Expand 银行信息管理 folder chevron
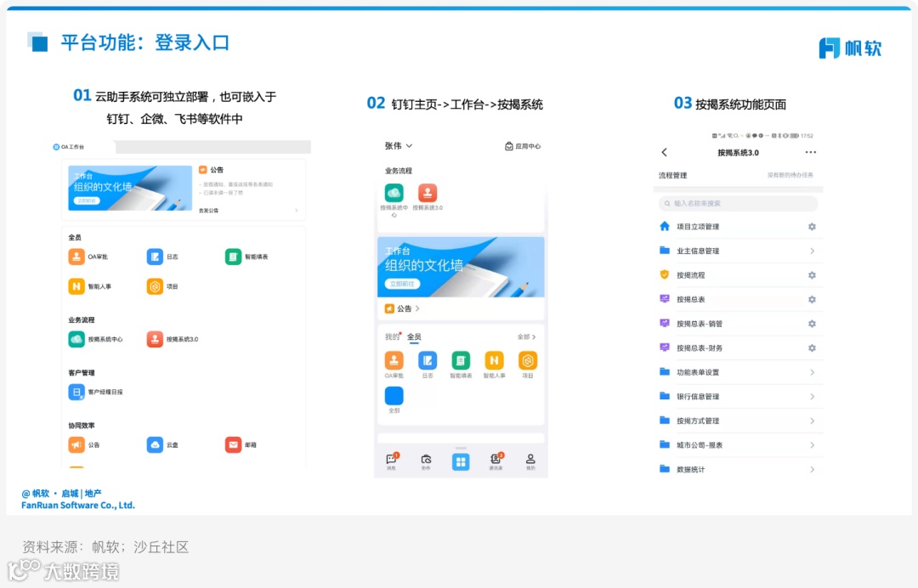The image size is (918, 588). (x=812, y=397)
